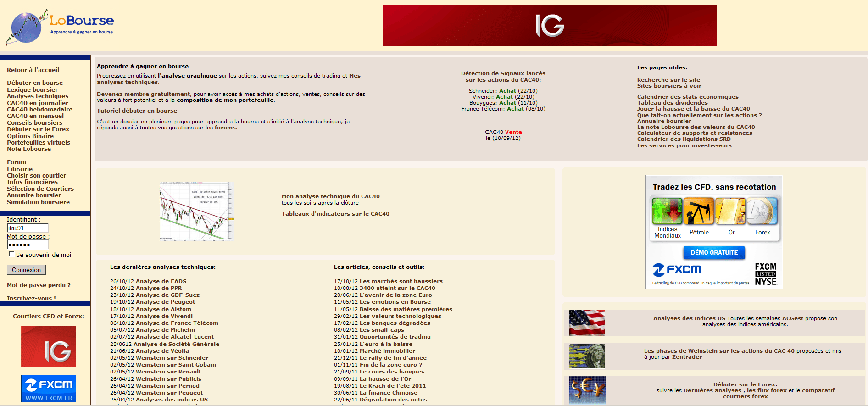Focus the Identifiant input field
868x406 pixels.
(28, 228)
